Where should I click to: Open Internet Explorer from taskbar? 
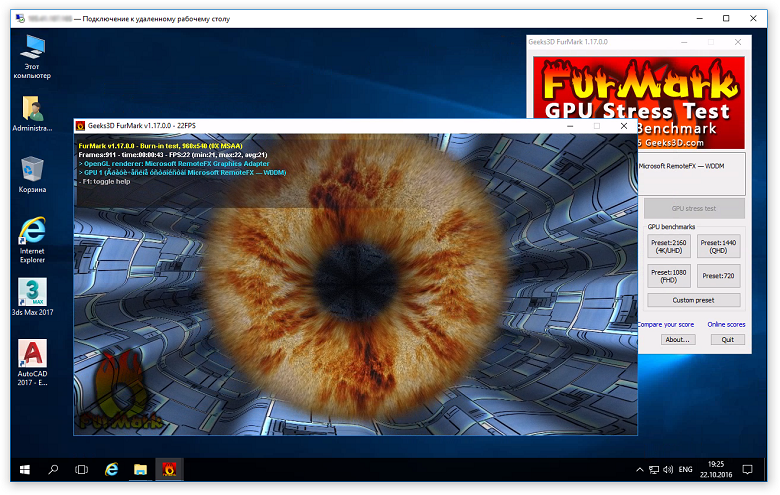(111, 469)
